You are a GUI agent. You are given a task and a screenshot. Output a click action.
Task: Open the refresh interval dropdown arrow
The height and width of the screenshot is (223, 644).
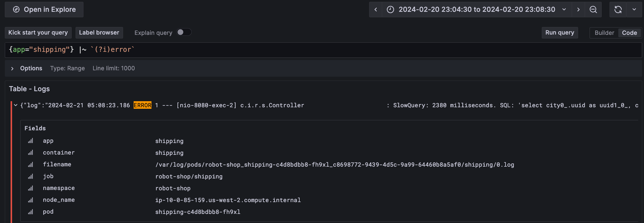tap(634, 10)
